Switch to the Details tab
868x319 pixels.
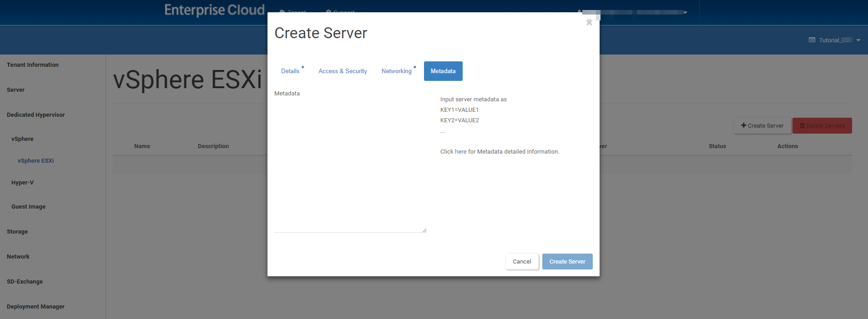[x=290, y=71]
